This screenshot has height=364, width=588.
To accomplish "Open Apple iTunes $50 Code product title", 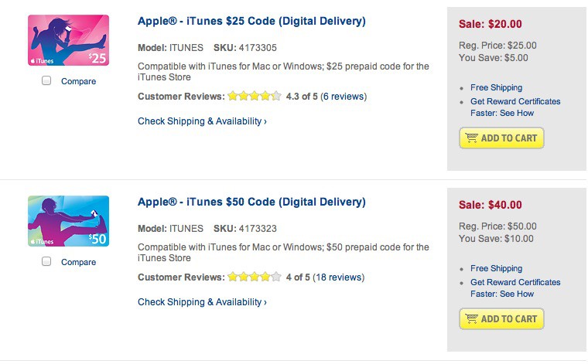I will click(251, 202).
